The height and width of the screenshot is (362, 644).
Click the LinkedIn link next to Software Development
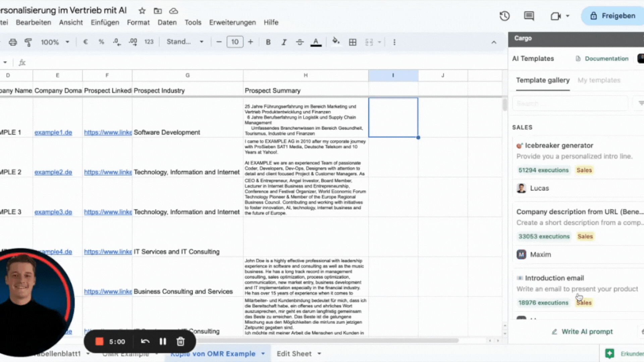[x=108, y=132]
